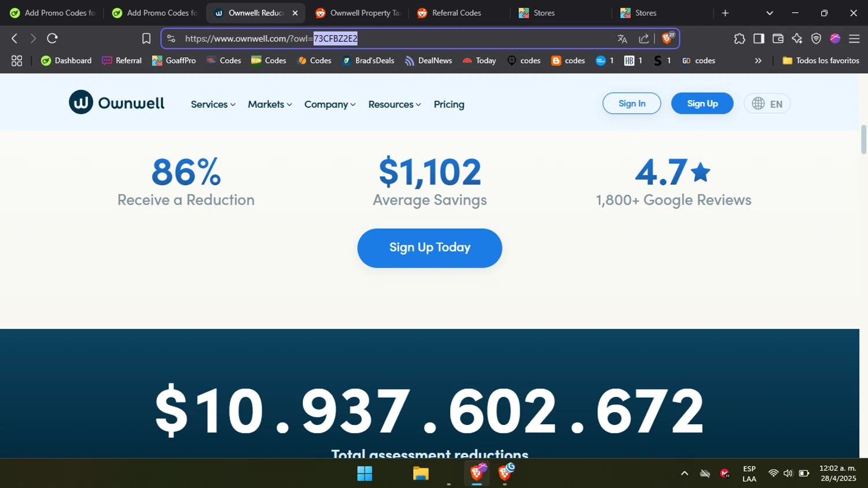Image resolution: width=868 pixels, height=488 pixels.
Task: Open the Brad'sDeals bookmark
Action: point(368,60)
